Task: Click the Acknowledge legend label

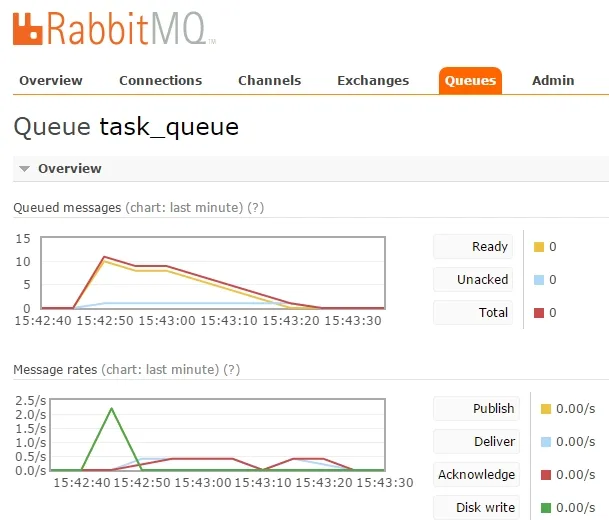Action: pos(477,475)
